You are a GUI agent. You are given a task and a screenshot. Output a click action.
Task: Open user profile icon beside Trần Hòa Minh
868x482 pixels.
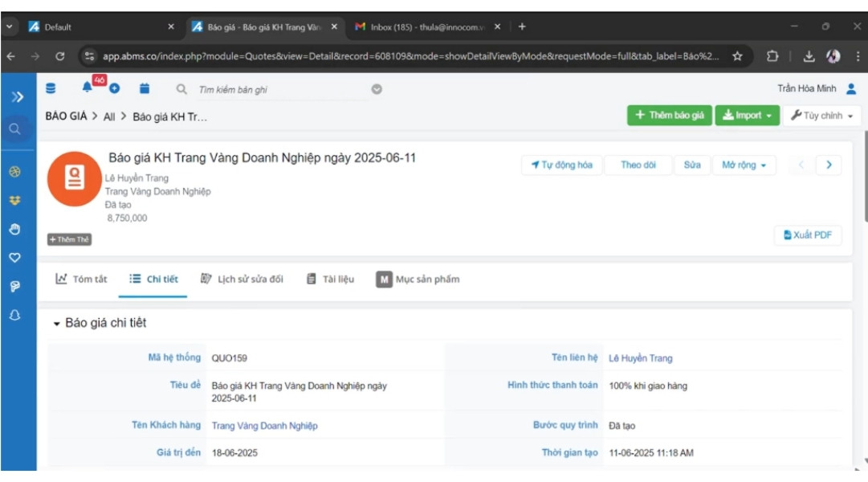click(x=851, y=88)
